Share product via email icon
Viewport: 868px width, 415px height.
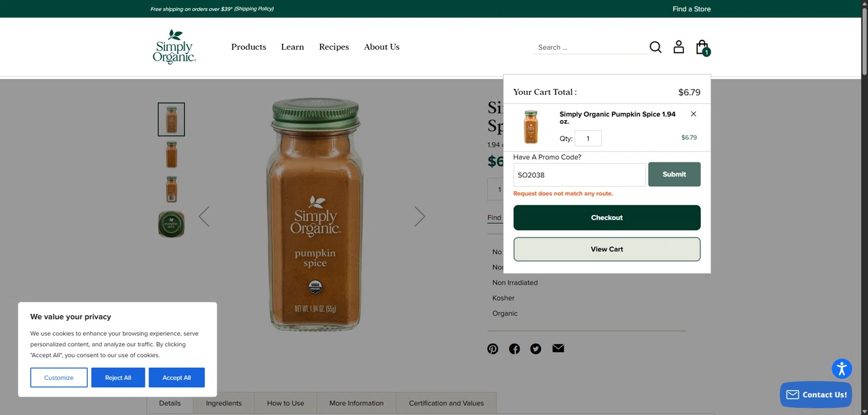point(558,348)
